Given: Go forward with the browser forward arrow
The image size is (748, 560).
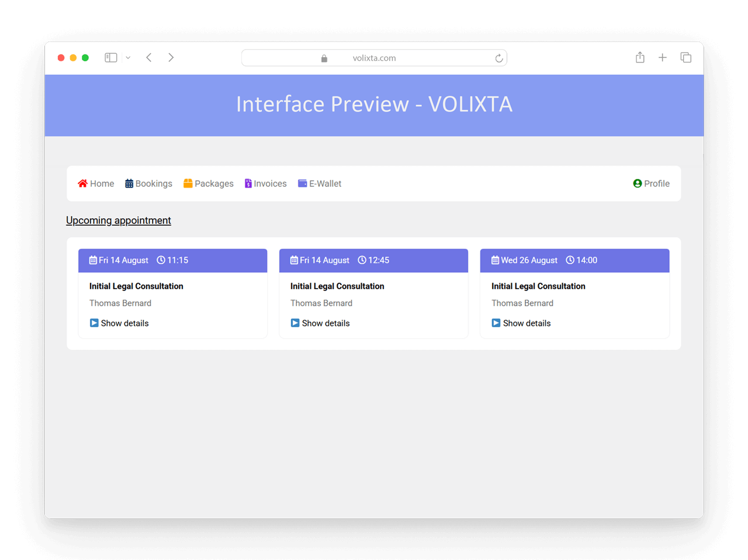Looking at the screenshot, I should [171, 58].
